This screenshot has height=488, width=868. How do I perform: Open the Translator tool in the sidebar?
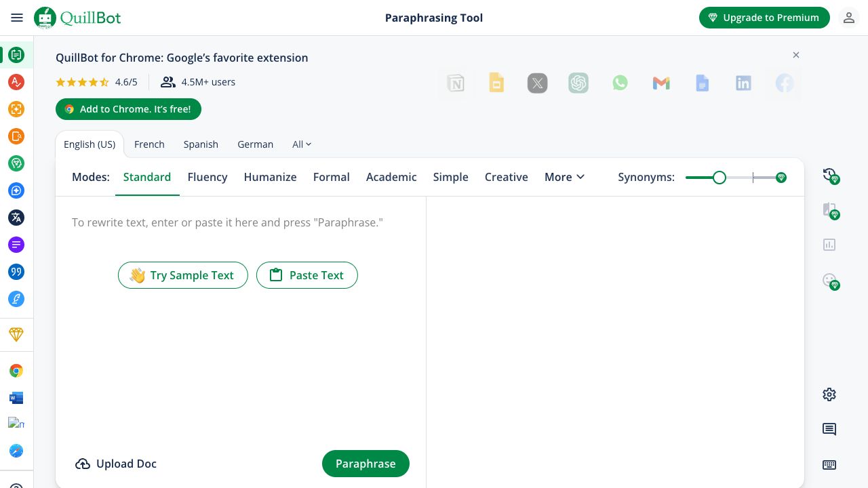[16, 218]
